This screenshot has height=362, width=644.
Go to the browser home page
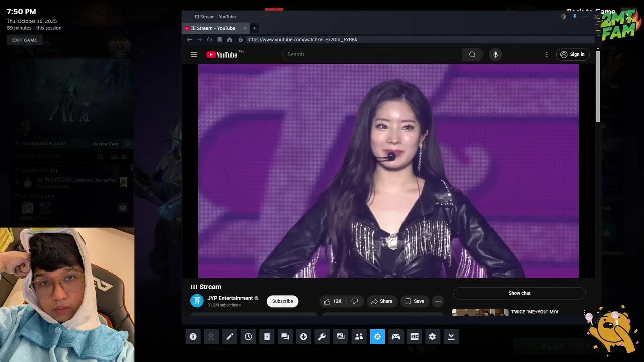coord(229,39)
